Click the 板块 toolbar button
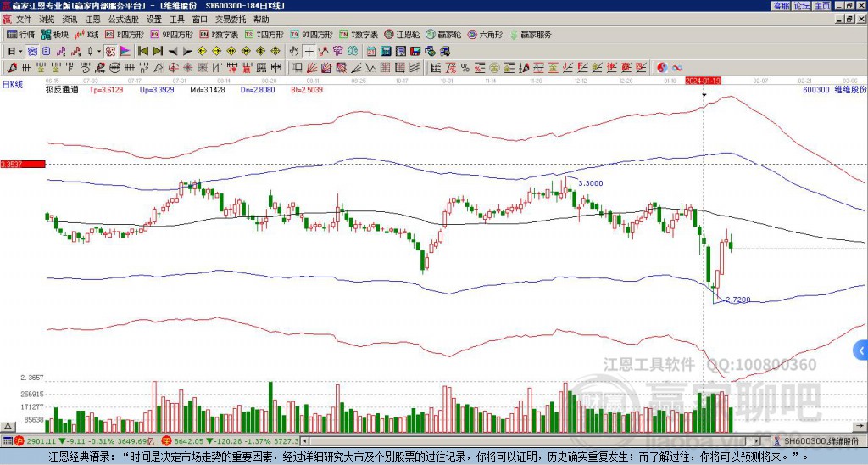This screenshot has width=868, height=465. (x=54, y=34)
